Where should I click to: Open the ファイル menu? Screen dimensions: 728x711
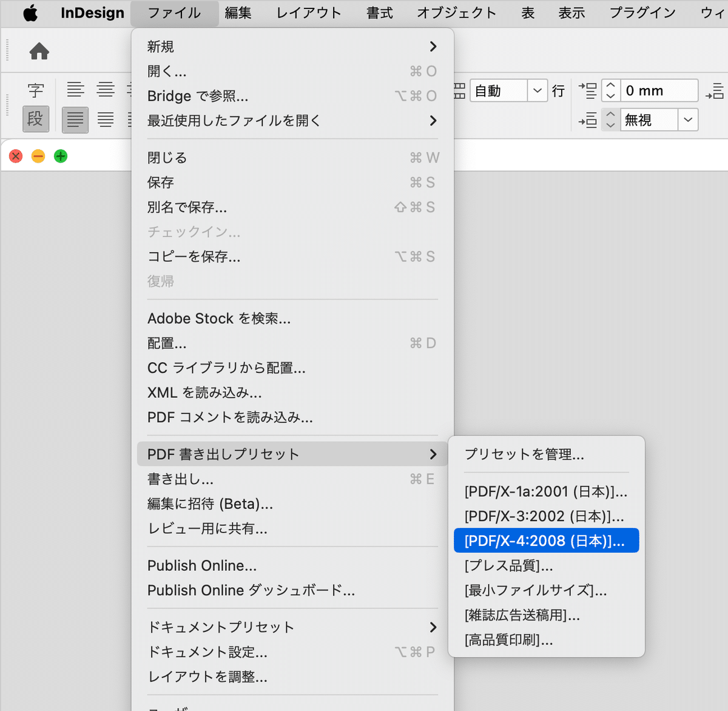point(174,13)
